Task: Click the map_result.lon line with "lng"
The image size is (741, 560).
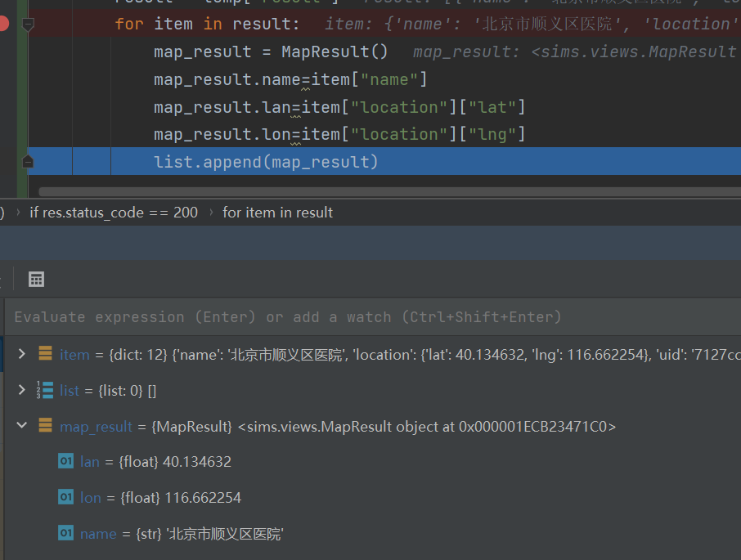Action: pyautogui.click(x=339, y=135)
